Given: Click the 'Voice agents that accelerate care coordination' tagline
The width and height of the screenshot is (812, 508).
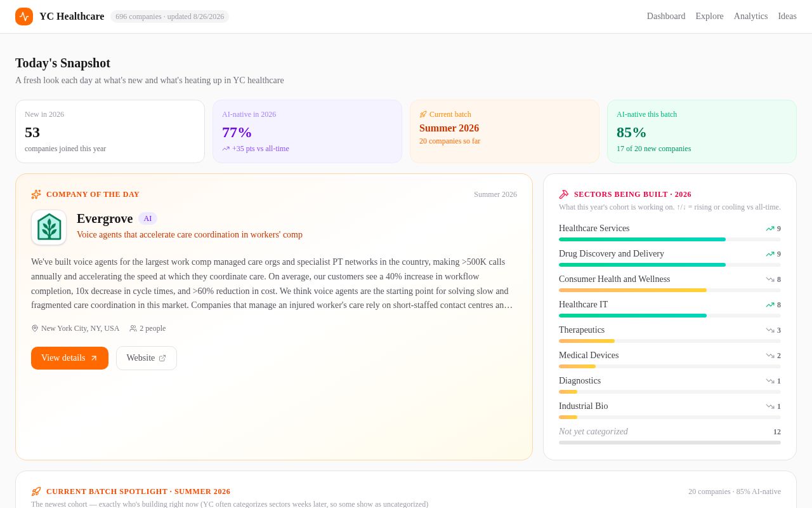Looking at the screenshot, I should click(190, 235).
